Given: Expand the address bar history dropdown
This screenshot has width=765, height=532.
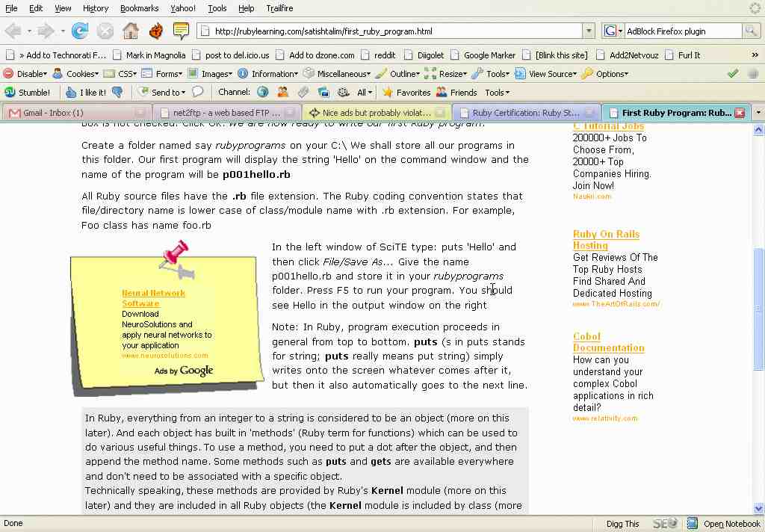Looking at the screenshot, I should tap(589, 31).
